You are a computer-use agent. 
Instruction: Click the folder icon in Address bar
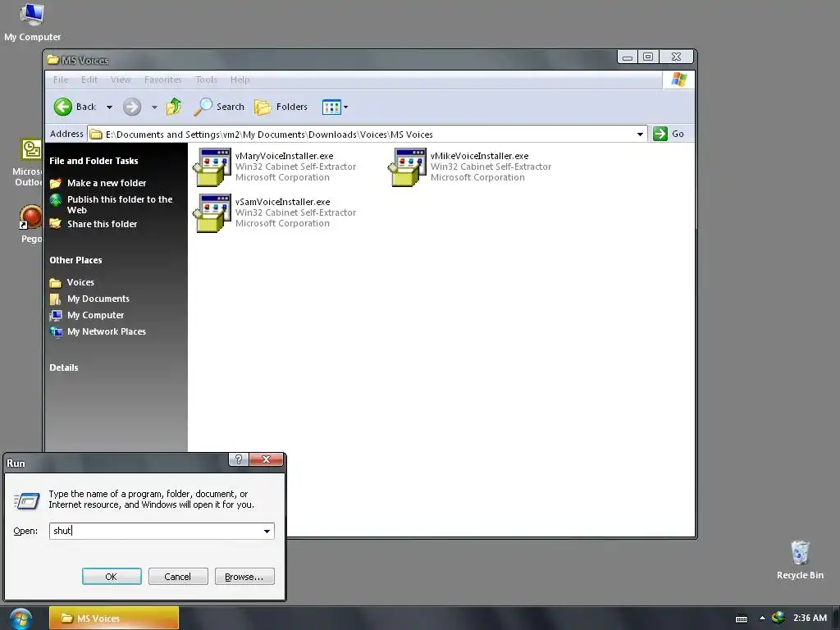tap(96, 135)
